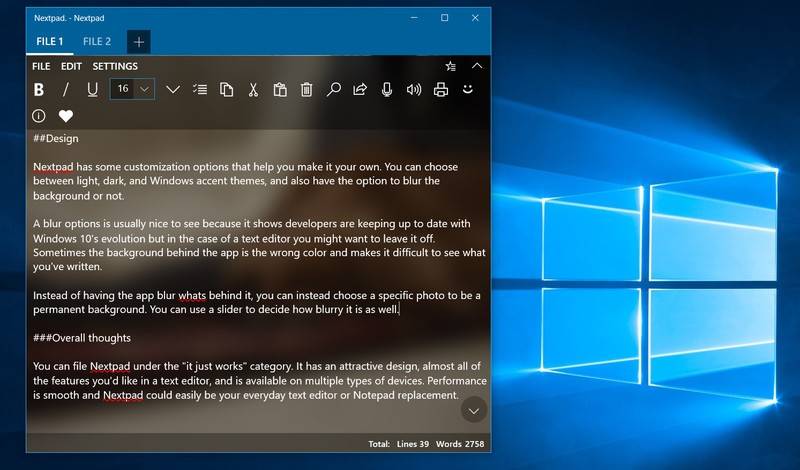The height and width of the screenshot is (470, 800).
Task: Switch to the FILE 2 tab
Action: pyautogui.click(x=97, y=42)
